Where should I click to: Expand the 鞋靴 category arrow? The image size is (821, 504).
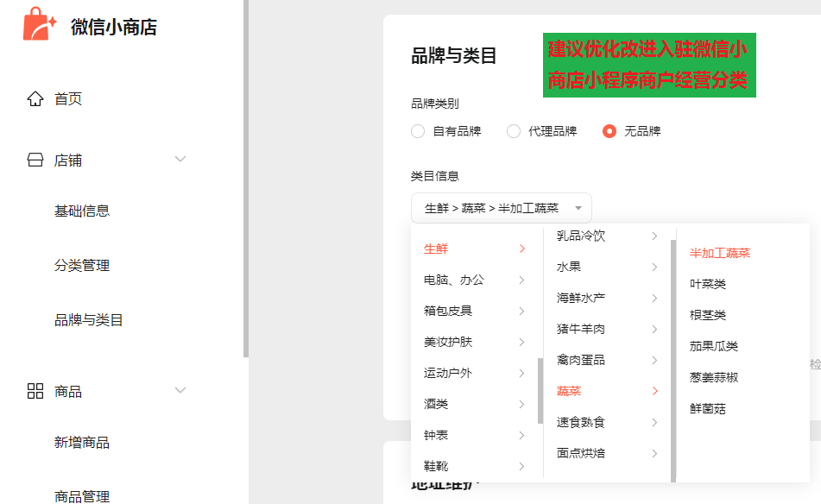[522, 466]
